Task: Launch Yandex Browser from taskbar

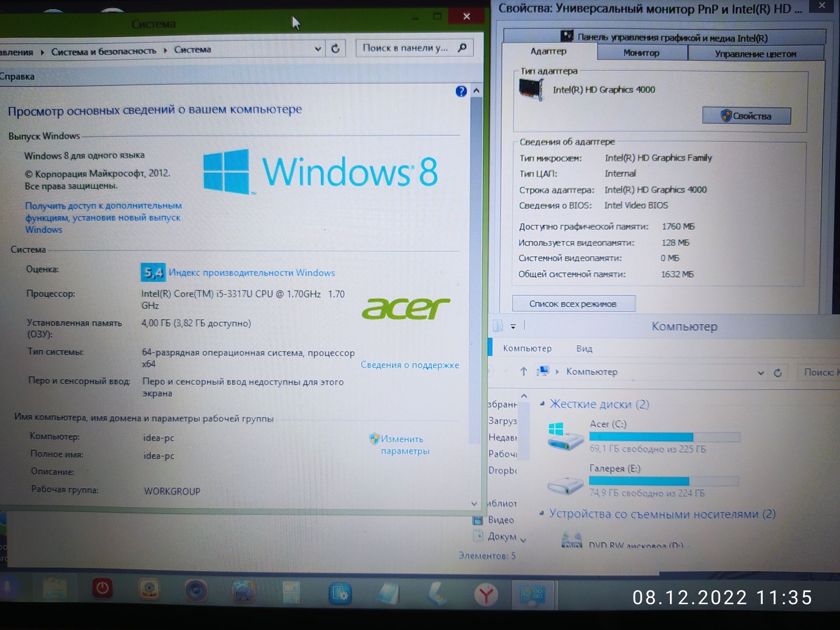Action: (x=486, y=595)
